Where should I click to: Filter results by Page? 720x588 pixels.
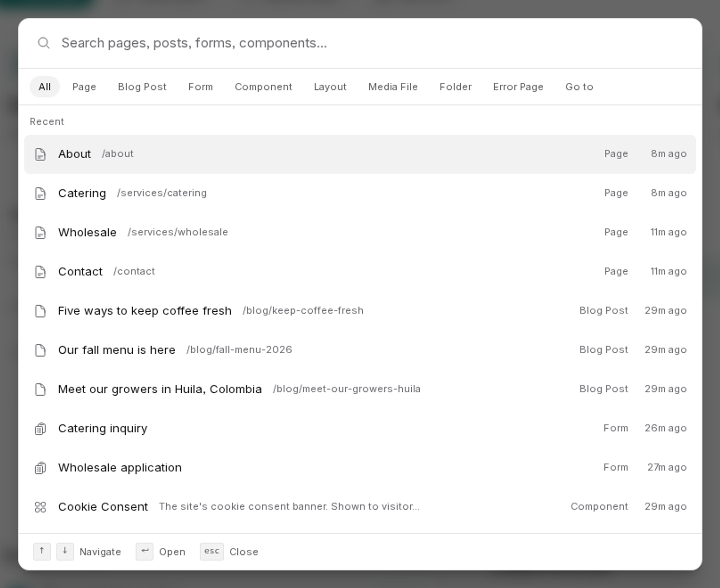[84, 87]
